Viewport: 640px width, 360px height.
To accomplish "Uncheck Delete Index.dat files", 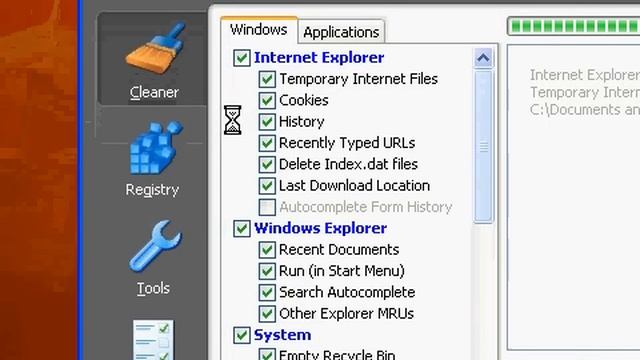I will point(267,164).
